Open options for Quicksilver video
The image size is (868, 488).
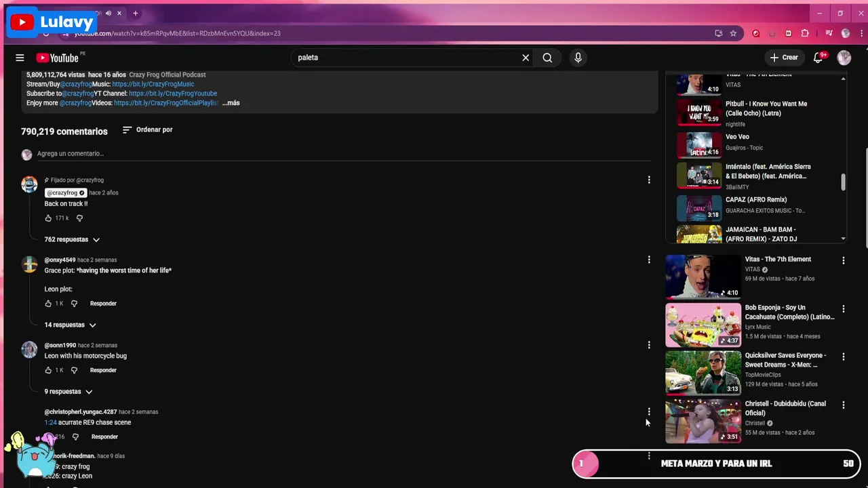click(843, 357)
